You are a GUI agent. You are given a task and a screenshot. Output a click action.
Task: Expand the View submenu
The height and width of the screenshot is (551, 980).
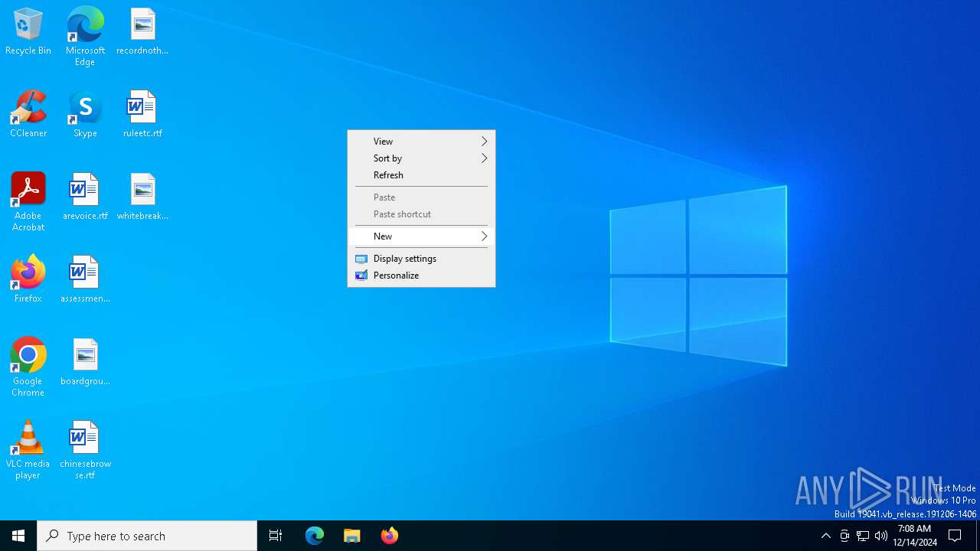pyautogui.click(x=421, y=142)
